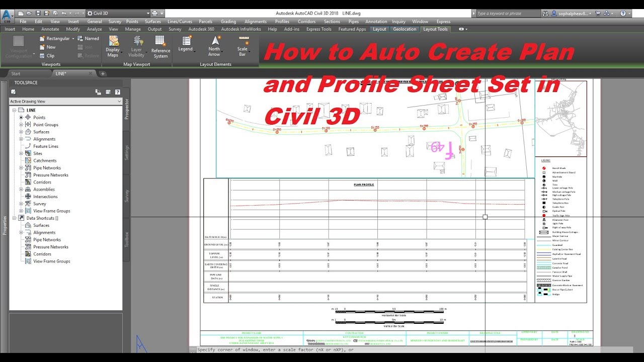Open the signed-in user account dropdown
The height and width of the screenshot is (362, 644).
point(571,14)
